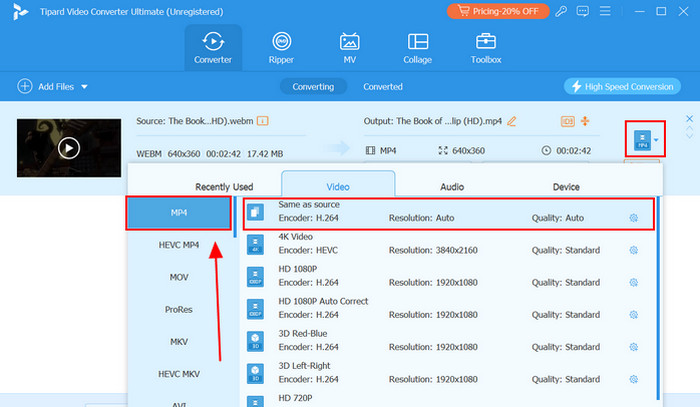
Task: Select the 4K Video preset
Action: point(449,244)
